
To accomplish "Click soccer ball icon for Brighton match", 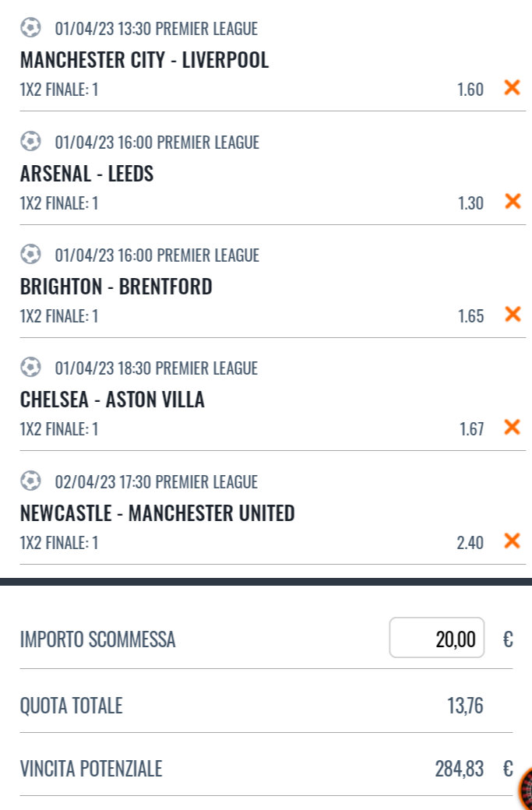I will [30, 255].
